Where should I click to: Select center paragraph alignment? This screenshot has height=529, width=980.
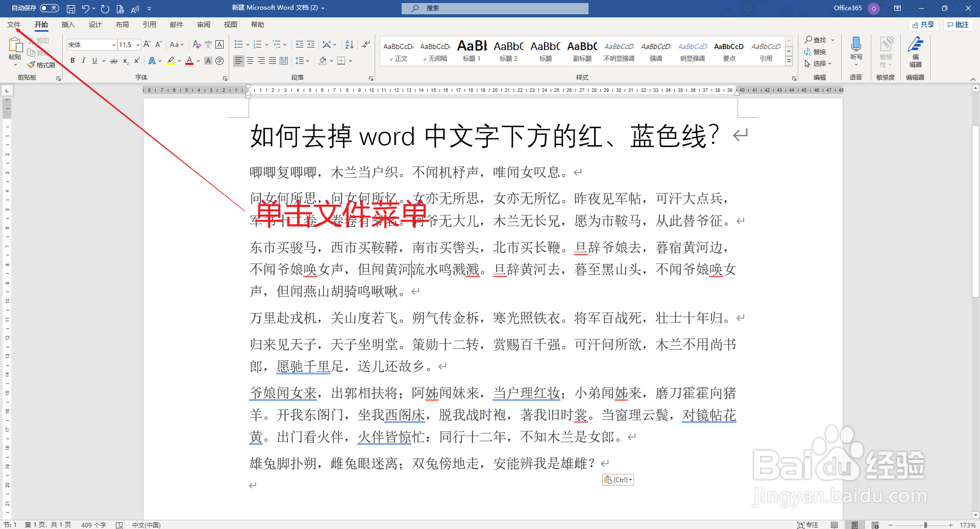(x=250, y=60)
